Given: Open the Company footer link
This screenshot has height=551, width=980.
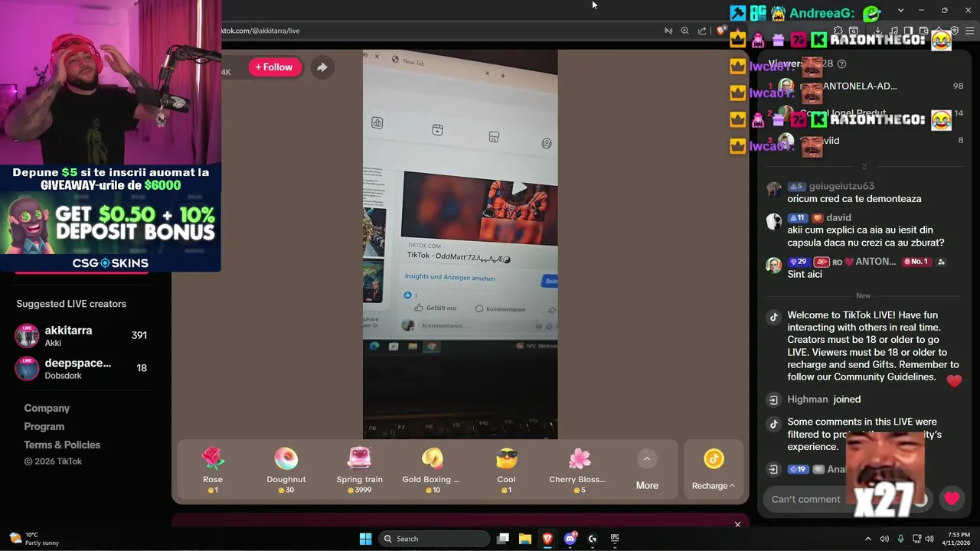Looking at the screenshot, I should pos(47,409).
